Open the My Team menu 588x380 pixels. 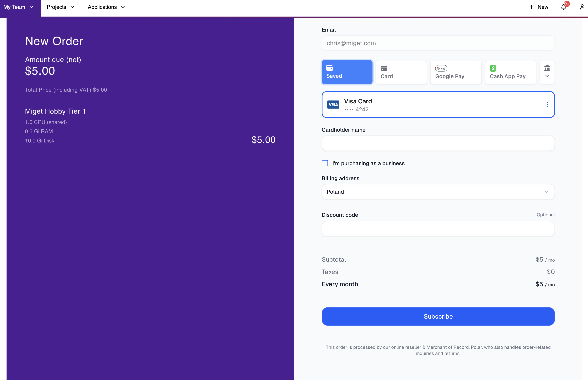(19, 7)
